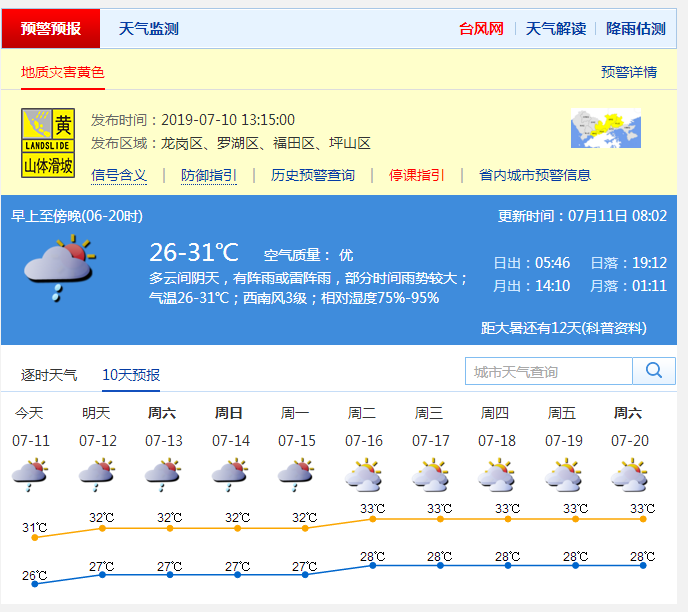
Task: Open the red 停课指引 link
Action: click(x=417, y=175)
